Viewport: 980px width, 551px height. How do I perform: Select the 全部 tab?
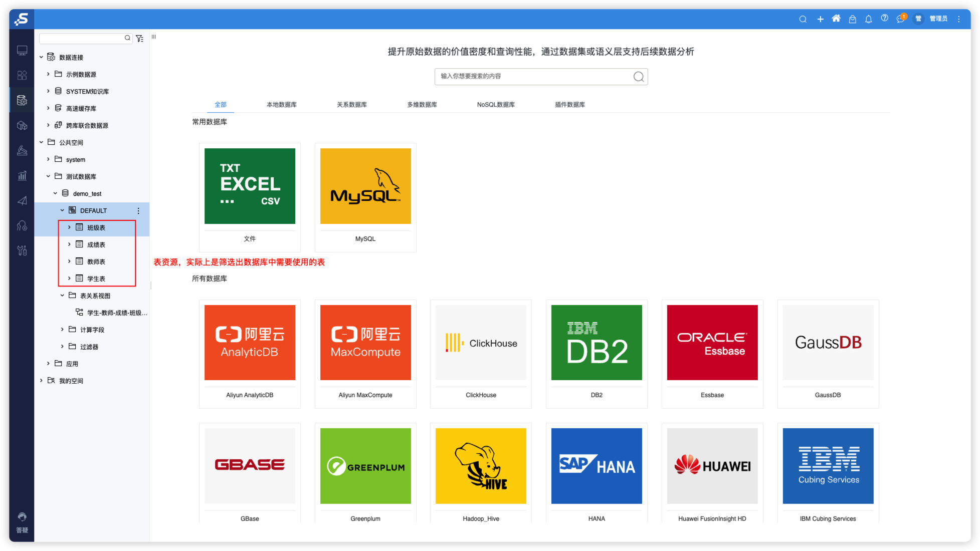coord(221,105)
